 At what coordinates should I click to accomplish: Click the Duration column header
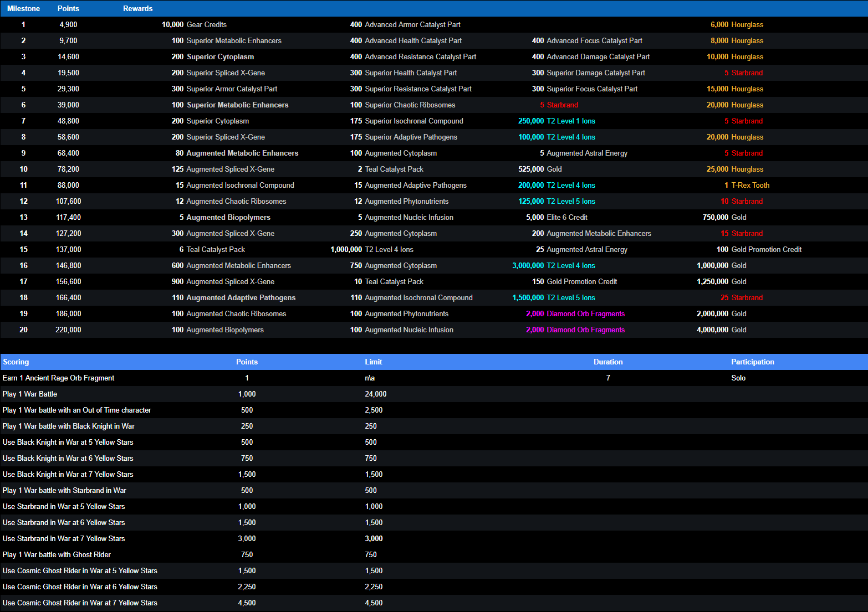[x=607, y=362]
